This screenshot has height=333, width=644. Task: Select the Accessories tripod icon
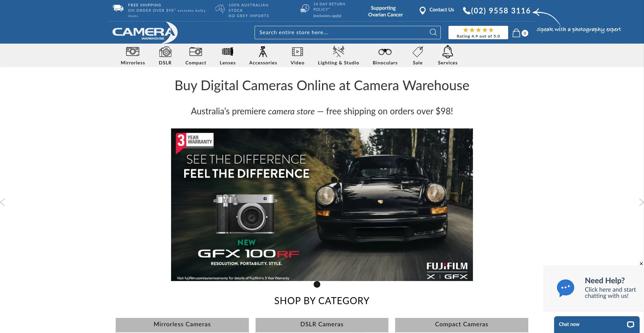coord(263,51)
